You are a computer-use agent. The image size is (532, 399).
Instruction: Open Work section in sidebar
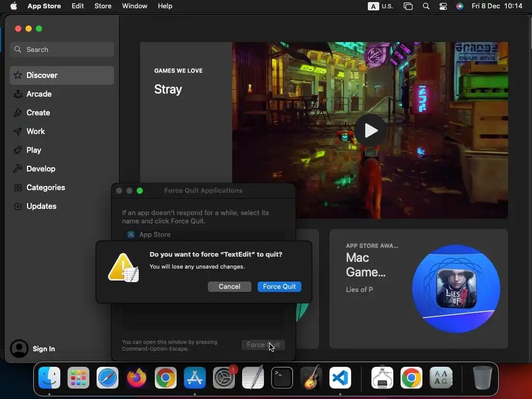(x=62, y=131)
